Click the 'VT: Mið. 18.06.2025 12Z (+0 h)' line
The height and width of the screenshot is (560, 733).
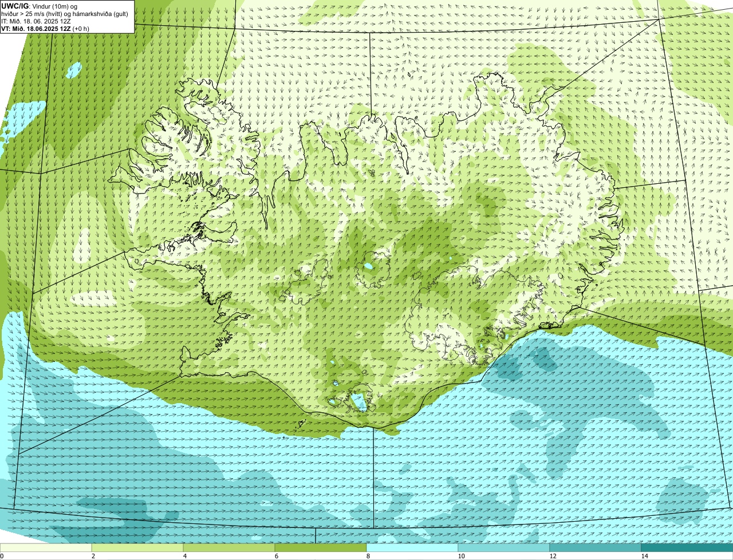pos(45,29)
